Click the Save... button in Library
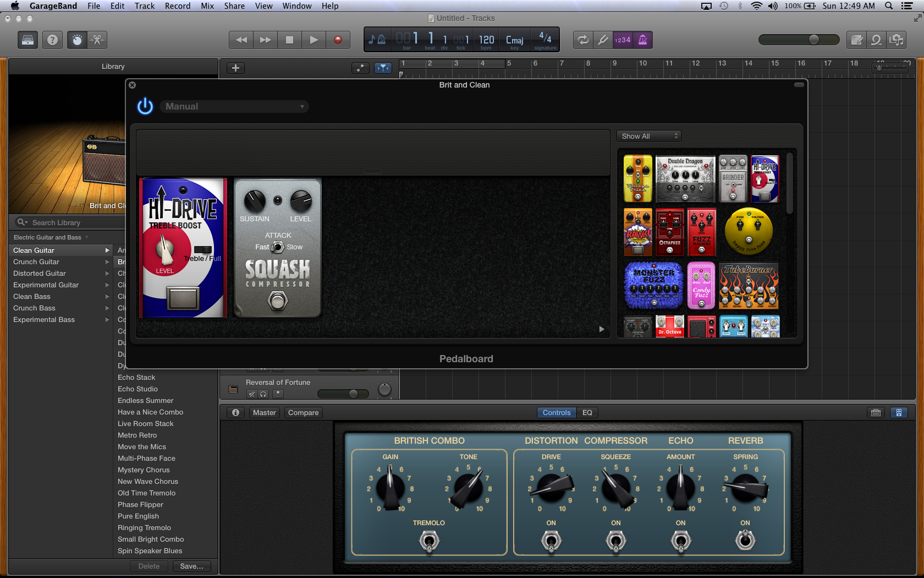924x578 pixels. (x=191, y=566)
